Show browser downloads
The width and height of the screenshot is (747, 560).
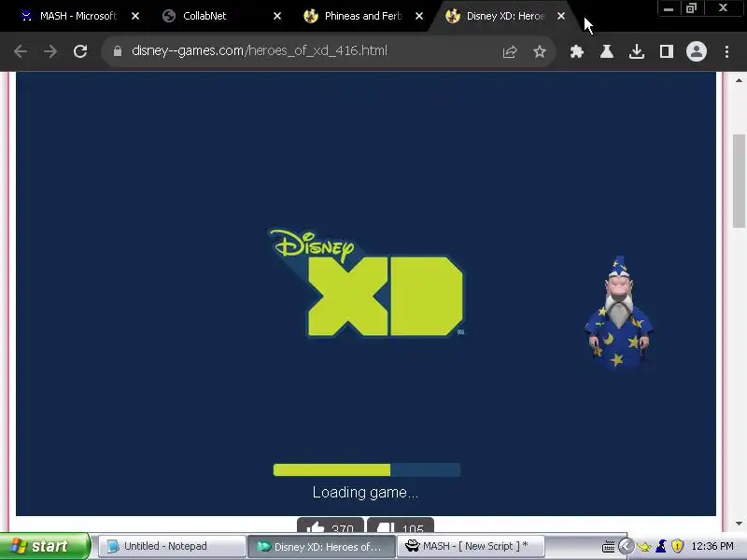[637, 51]
